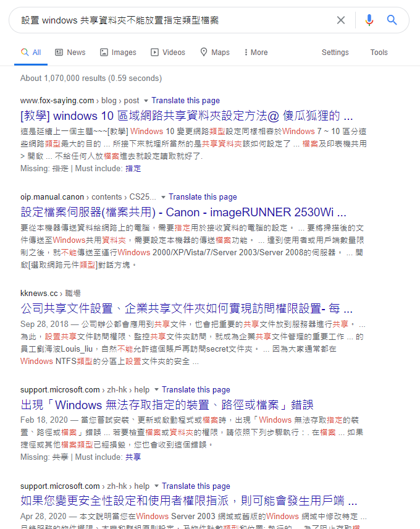Translate the 'Windows 無法存取指定的裝置' result page
The width and height of the screenshot is (420, 529).
pos(196,390)
